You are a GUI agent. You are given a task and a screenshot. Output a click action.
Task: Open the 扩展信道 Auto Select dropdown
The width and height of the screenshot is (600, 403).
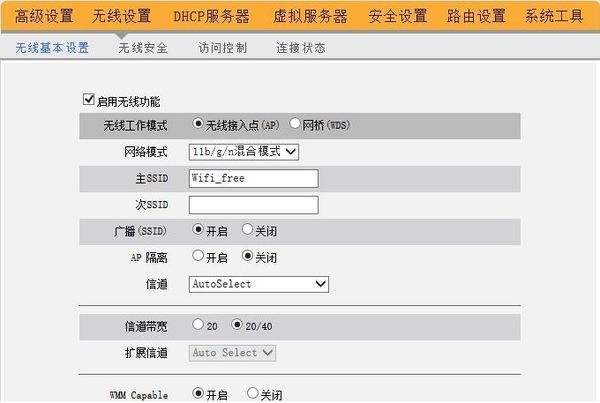(232, 353)
